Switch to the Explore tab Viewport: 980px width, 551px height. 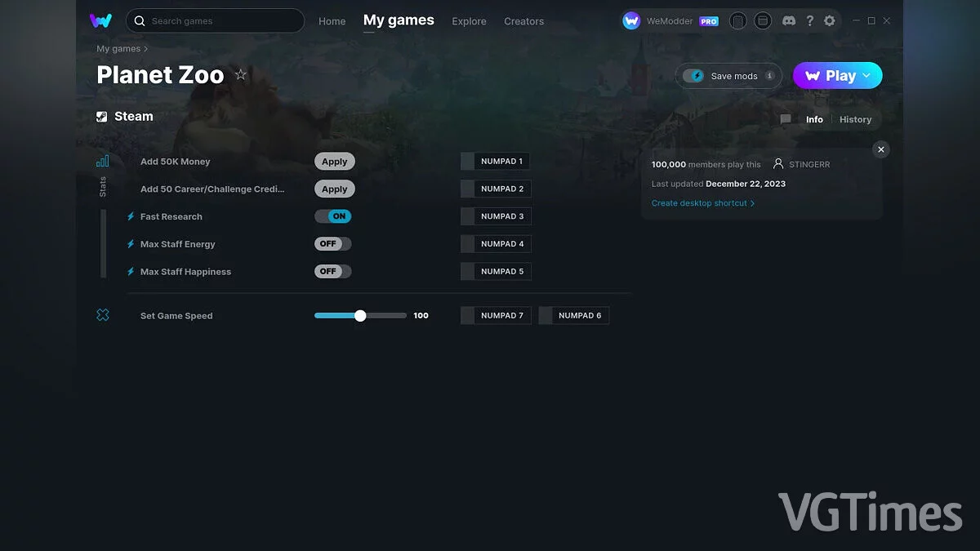[469, 21]
